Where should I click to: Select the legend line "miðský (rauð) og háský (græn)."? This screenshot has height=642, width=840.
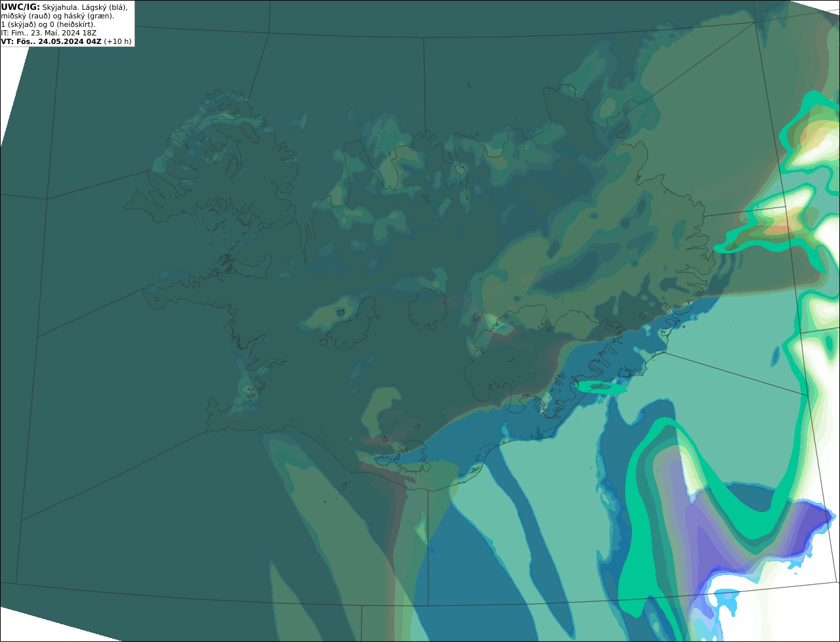pos(57,16)
